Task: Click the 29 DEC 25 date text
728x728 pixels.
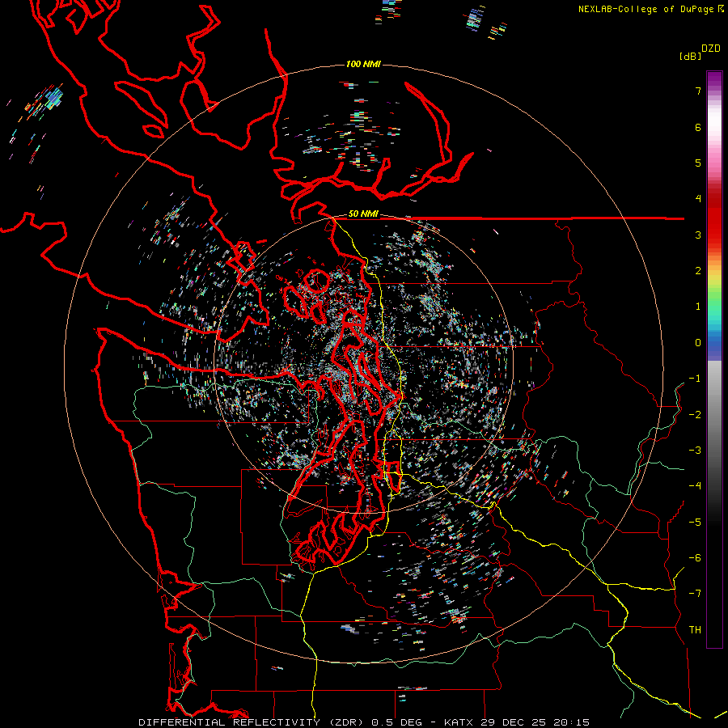Action: point(514,722)
